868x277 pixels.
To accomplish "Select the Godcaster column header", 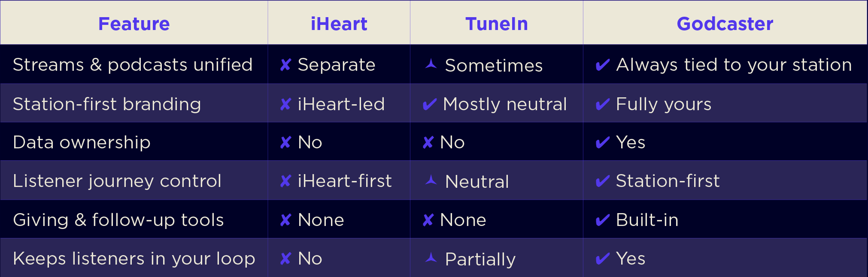I will point(725,24).
